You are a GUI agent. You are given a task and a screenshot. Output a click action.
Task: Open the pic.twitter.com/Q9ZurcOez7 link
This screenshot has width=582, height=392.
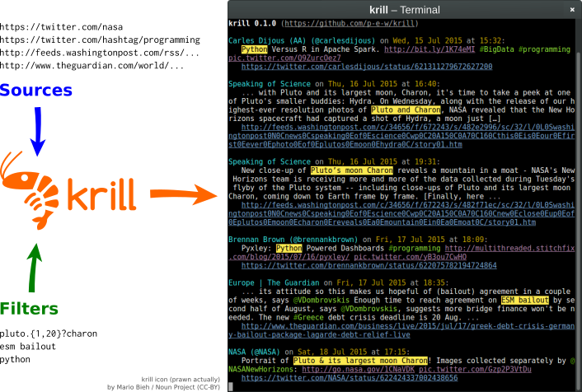(284, 58)
